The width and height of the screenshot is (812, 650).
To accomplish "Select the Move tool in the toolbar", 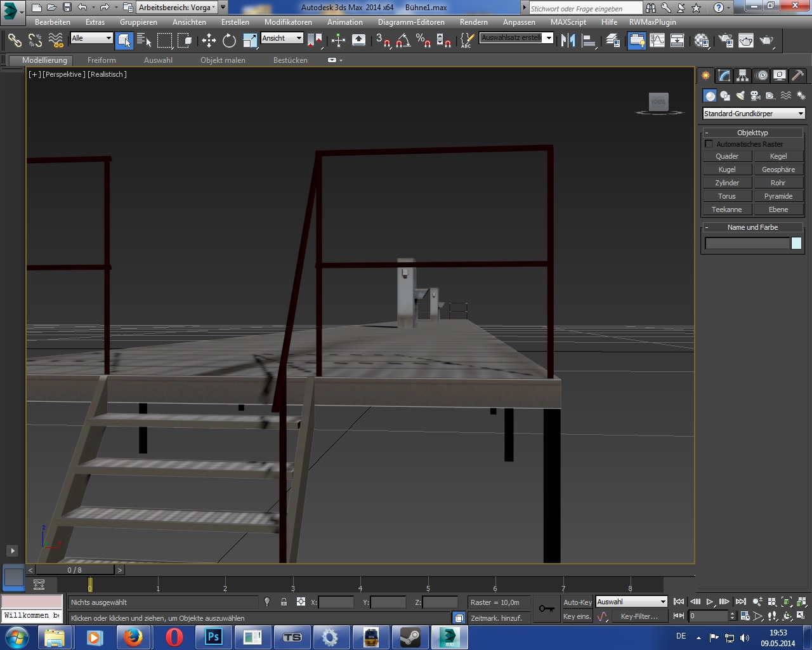I will [209, 41].
